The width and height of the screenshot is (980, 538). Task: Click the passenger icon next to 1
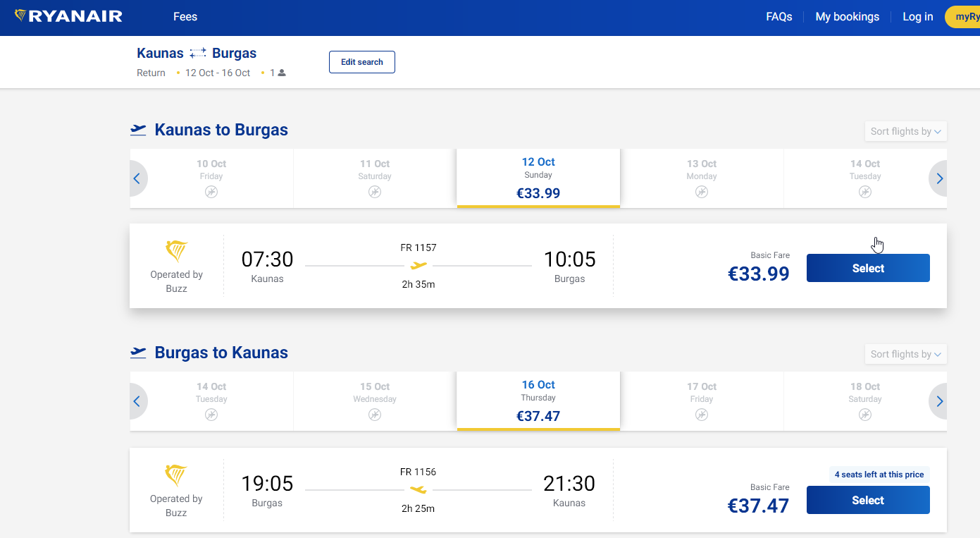coord(282,73)
